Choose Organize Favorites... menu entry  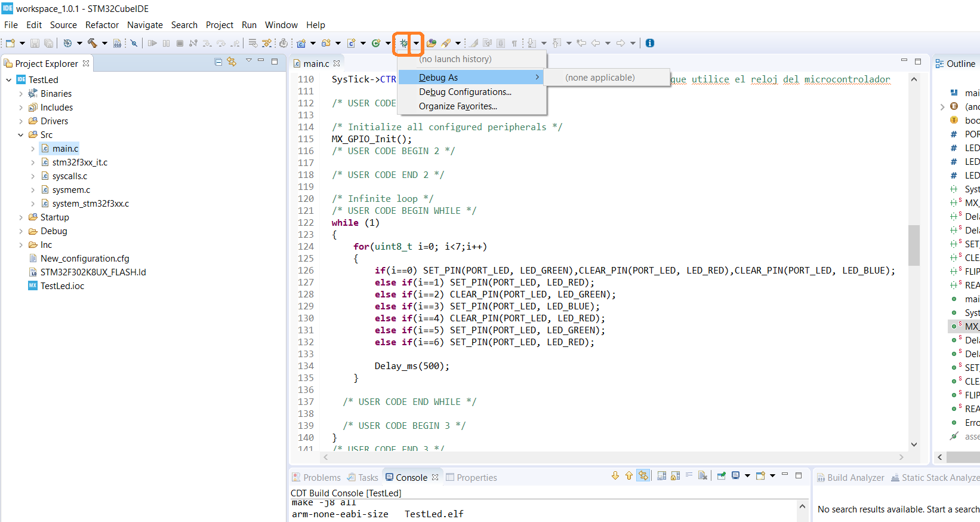pyautogui.click(x=471, y=106)
